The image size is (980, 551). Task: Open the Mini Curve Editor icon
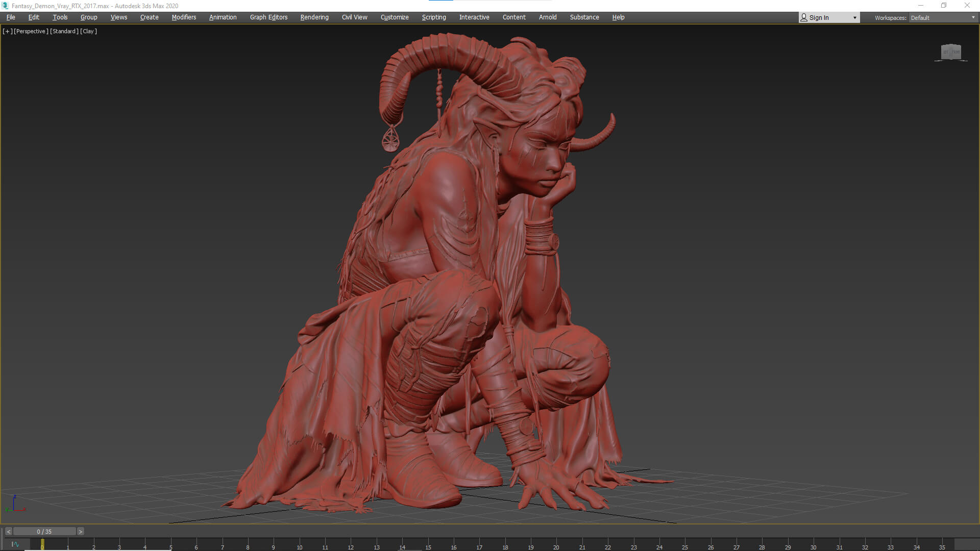pyautogui.click(x=15, y=544)
